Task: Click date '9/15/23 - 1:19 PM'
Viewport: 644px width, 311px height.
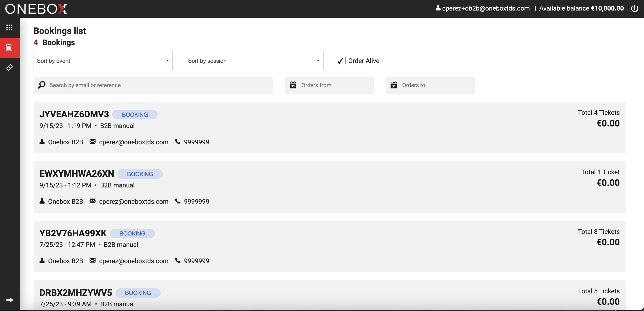Action: (66, 126)
